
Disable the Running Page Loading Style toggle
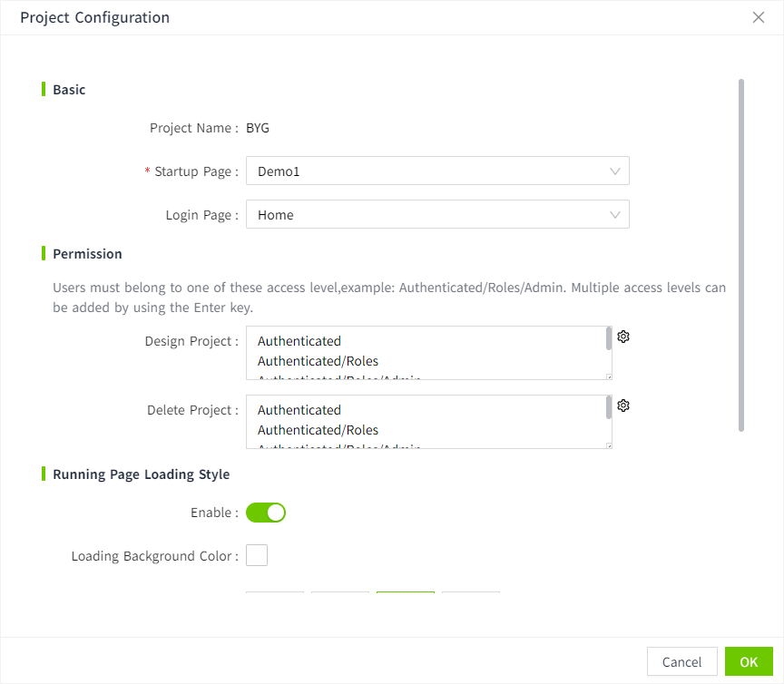266,513
